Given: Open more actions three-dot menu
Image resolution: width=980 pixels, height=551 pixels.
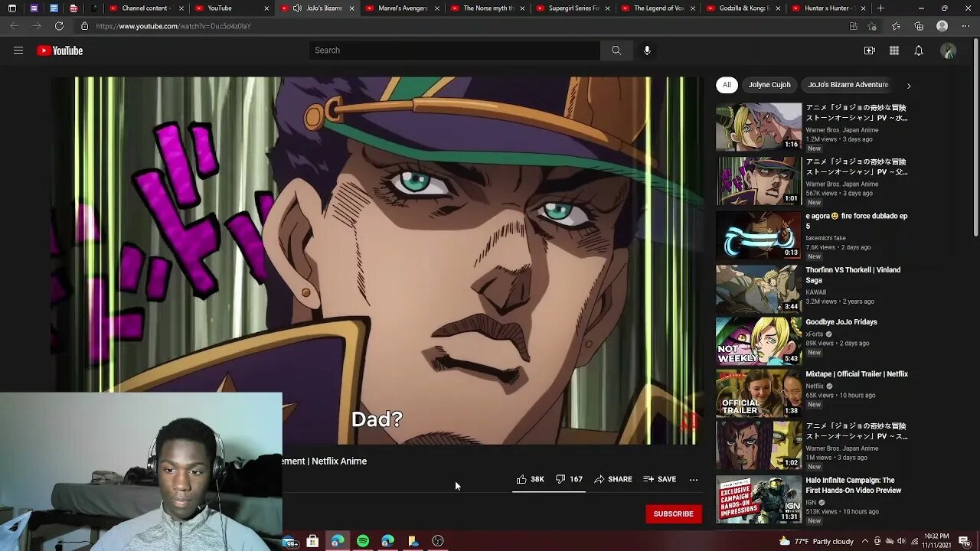Looking at the screenshot, I should tap(694, 480).
